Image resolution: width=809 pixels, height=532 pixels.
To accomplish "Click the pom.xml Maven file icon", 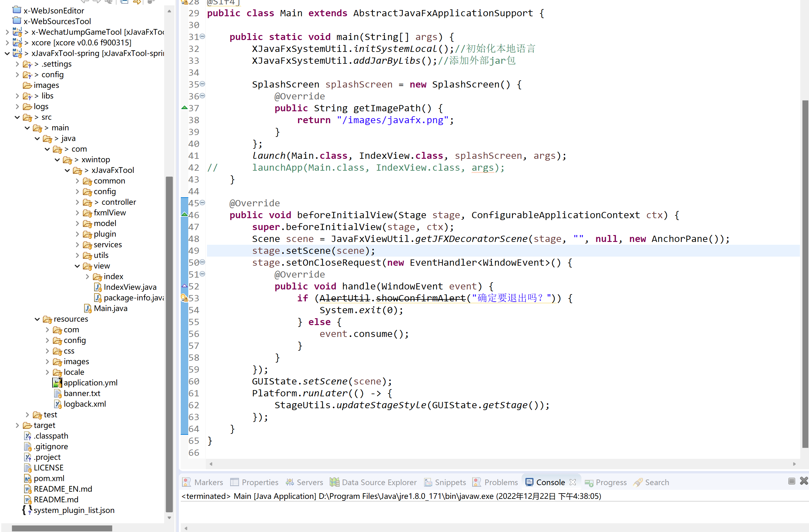I will tap(28, 478).
